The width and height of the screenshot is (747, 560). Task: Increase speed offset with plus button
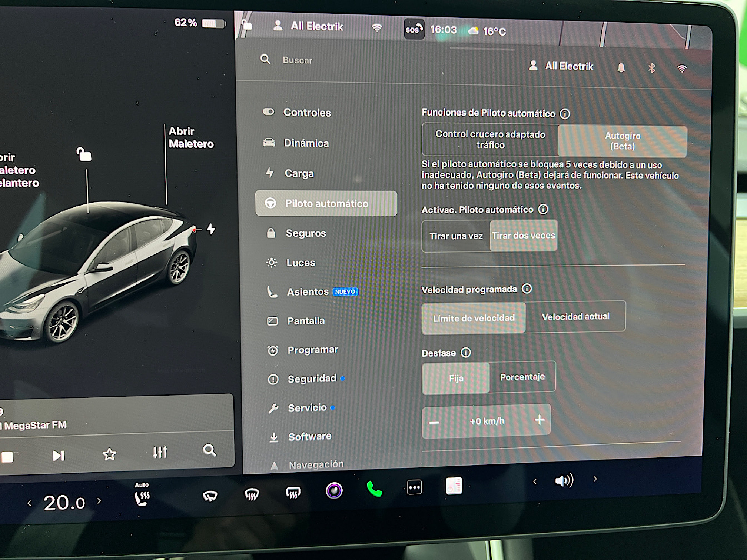point(539,420)
